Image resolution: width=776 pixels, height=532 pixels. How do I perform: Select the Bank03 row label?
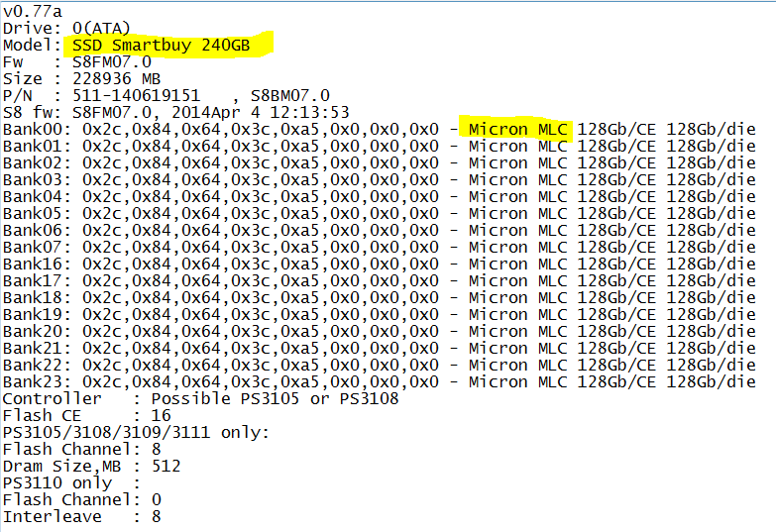point(37,179)
